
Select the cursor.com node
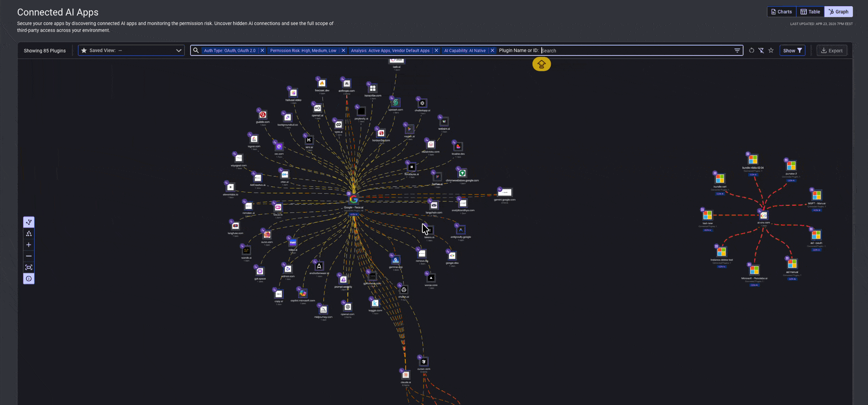coord(424,362)
